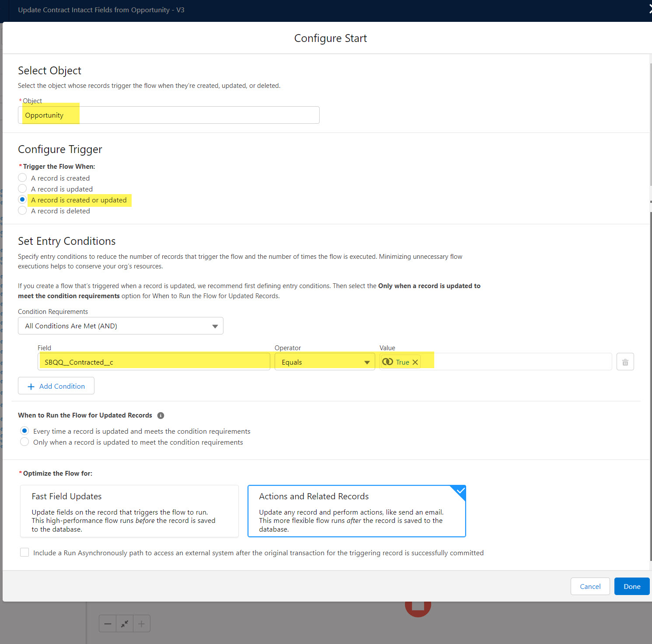
Task: Select 'A record is created' trigger
Action: (23, 178)
